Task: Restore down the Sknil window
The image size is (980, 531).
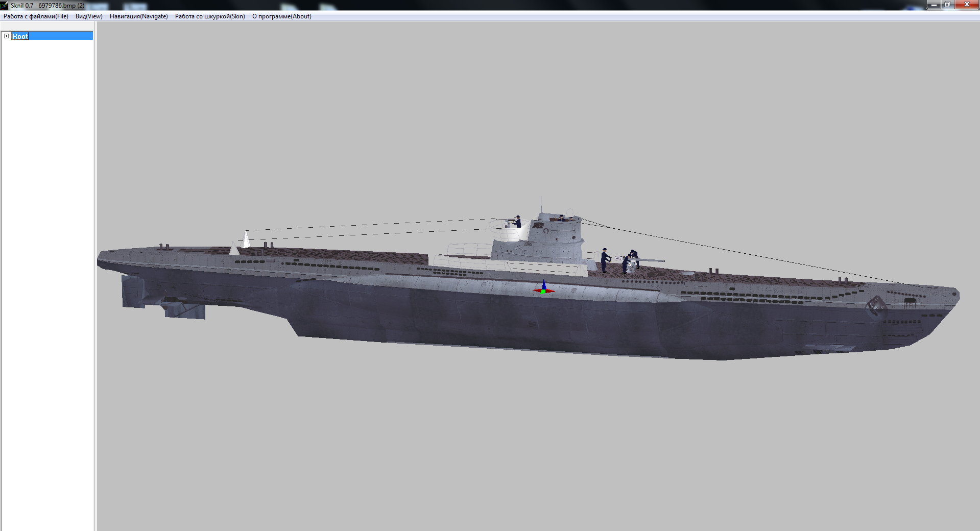Action: (947, 5)
